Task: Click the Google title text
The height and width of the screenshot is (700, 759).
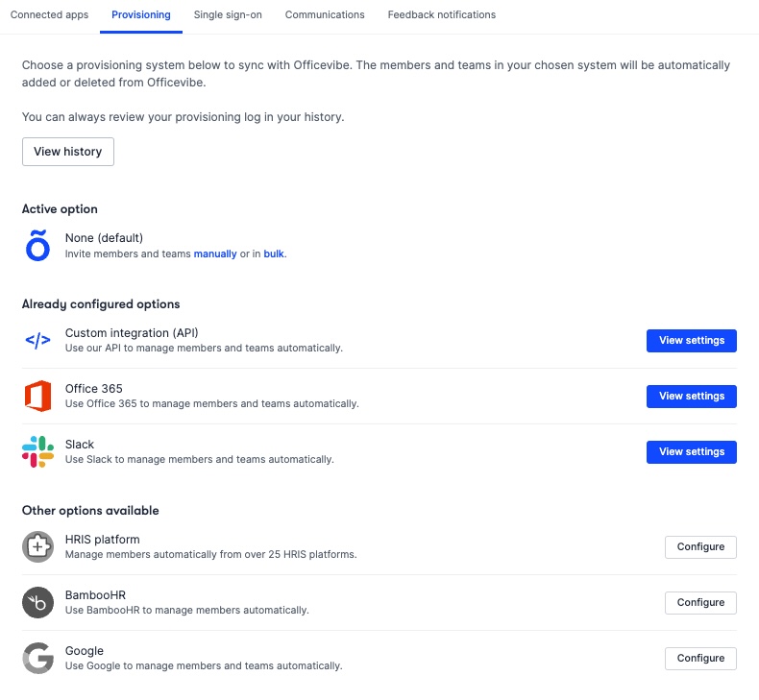Action: (x=85, y=651)
